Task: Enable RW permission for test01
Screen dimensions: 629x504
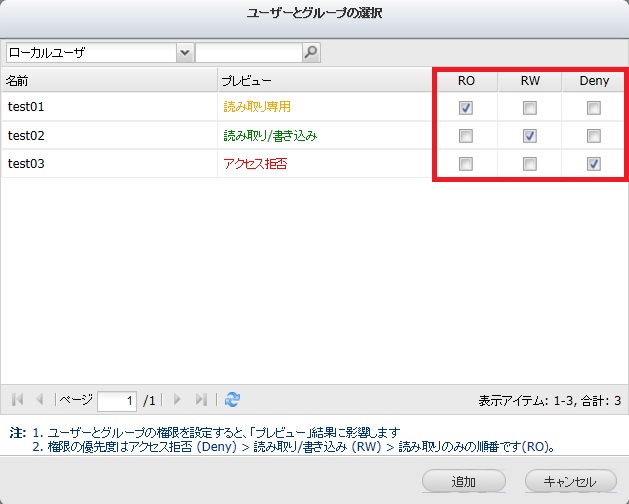Action: 530,107
